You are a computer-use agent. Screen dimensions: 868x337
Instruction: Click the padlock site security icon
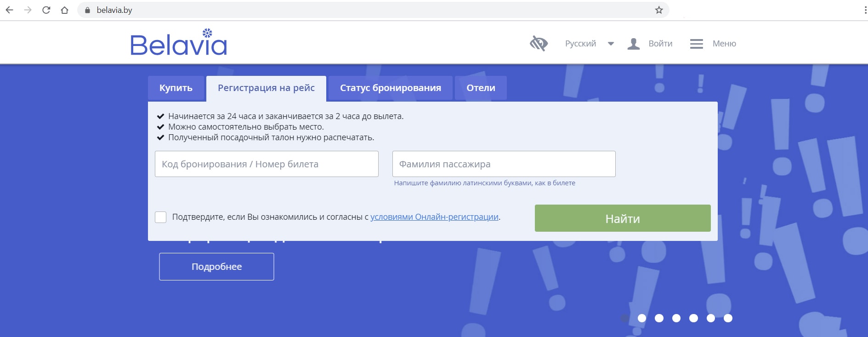coord(87,10)
